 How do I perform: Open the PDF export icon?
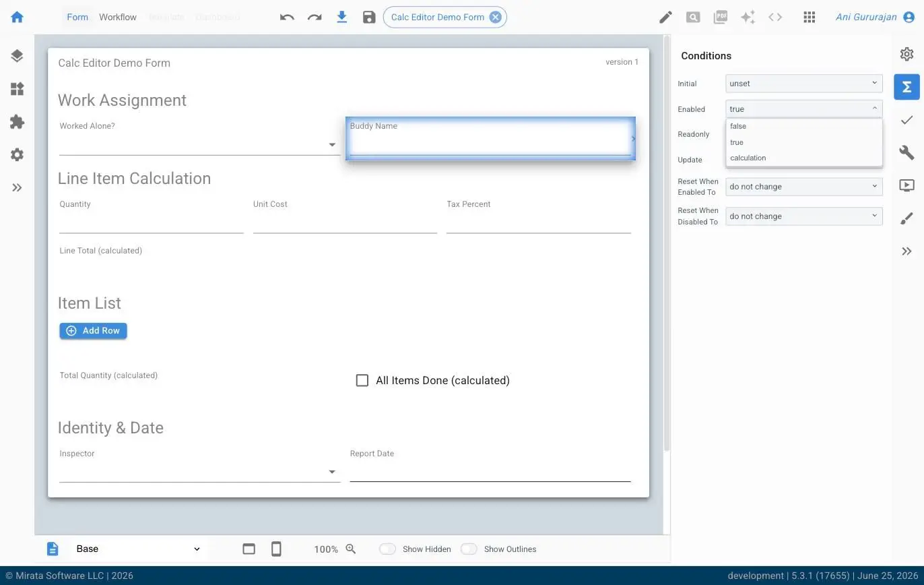click(x=721, y=17)
